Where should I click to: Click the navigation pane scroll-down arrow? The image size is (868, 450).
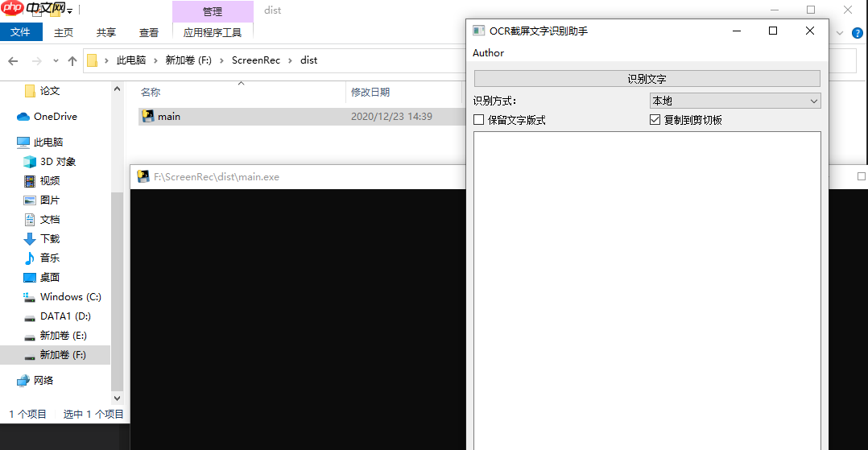117,398
